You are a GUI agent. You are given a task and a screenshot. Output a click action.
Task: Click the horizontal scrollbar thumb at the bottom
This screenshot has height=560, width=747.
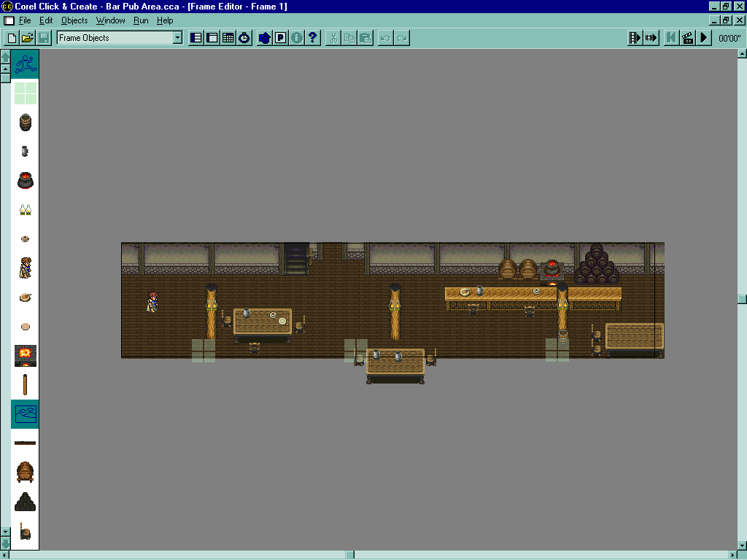[x=349, y=555]
